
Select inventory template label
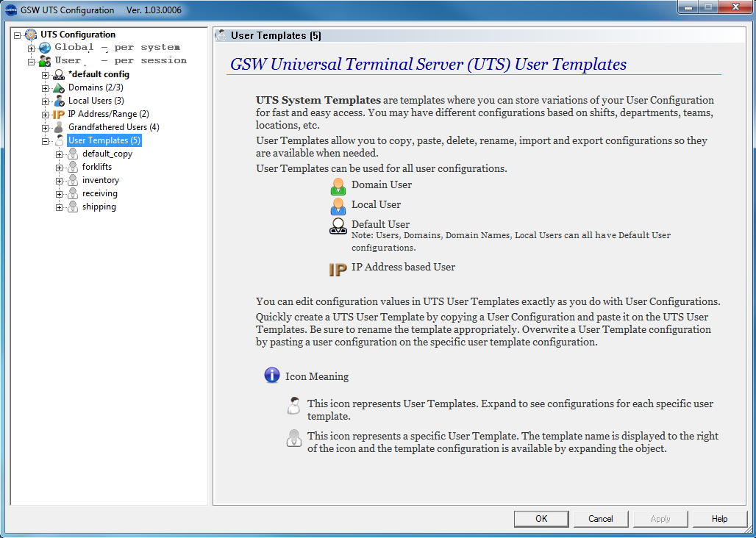tap(101, 180)
